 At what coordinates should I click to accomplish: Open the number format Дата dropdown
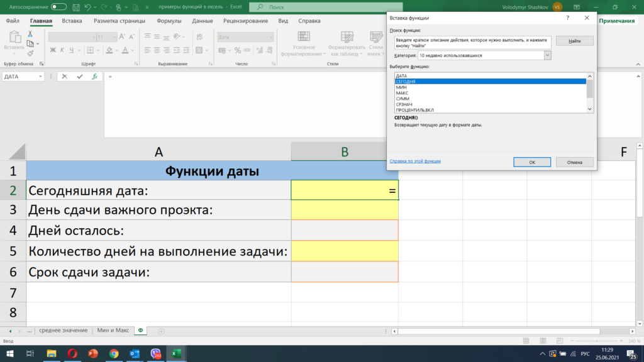[270, 37]
